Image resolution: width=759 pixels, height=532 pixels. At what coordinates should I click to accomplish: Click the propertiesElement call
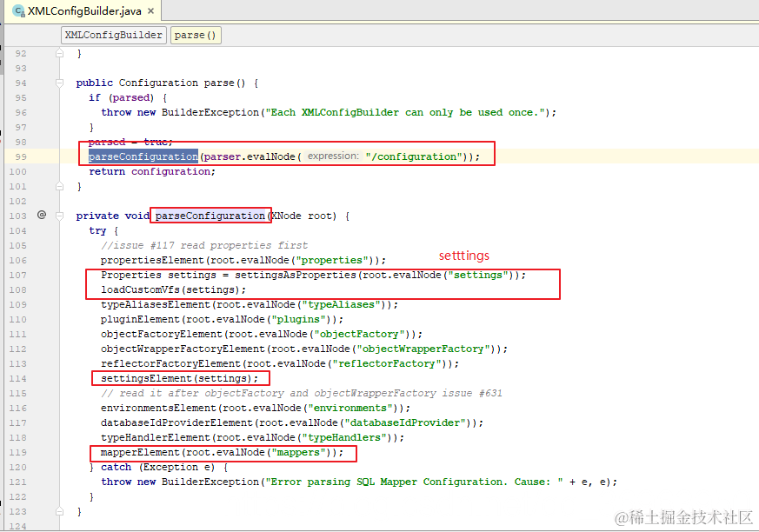click(x=153, y=260)
